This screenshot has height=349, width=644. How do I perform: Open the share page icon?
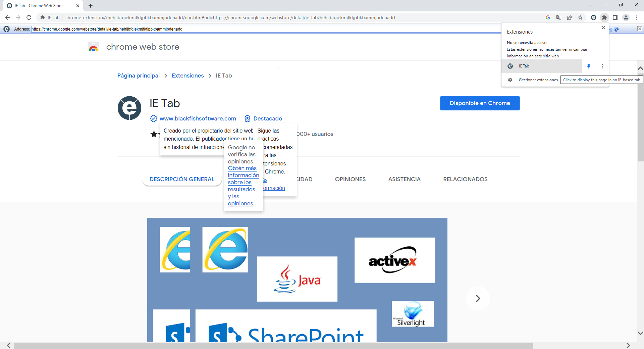coord(570,17)
